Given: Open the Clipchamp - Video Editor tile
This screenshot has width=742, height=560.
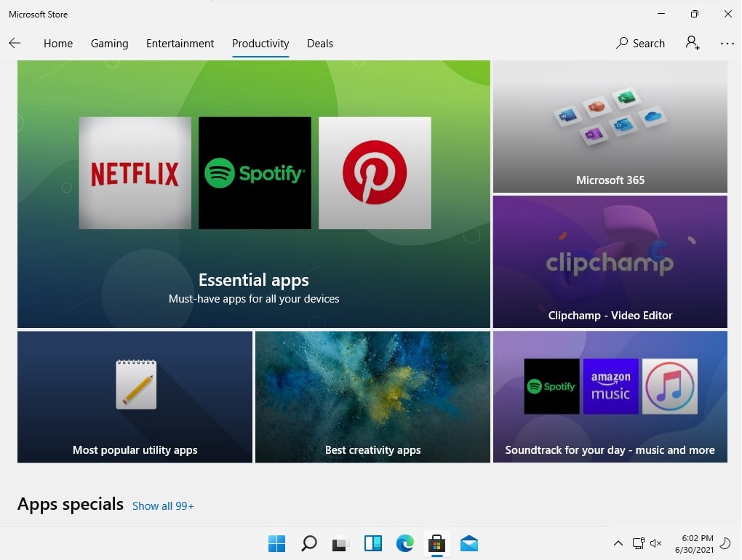Looking at the screenshot, I should point(610,262).
